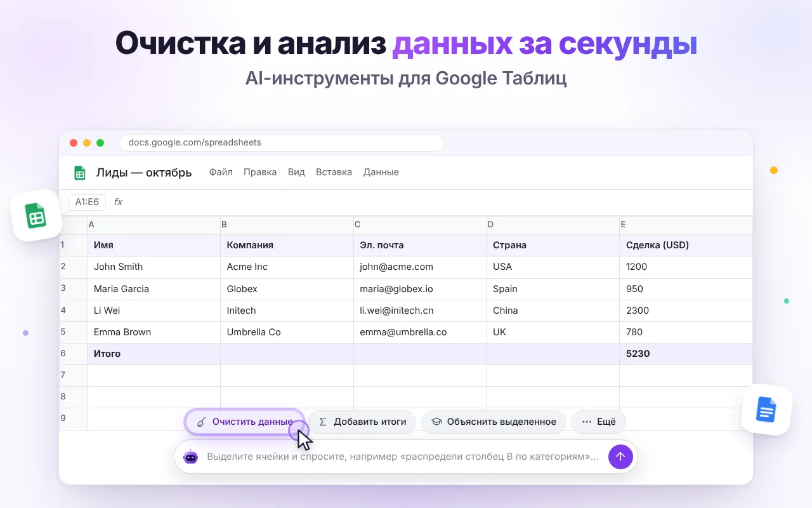Image resolution: width=812 pixels, height=508 pixels.
Task: Click the Компания header cell
Action: point(287,245)
